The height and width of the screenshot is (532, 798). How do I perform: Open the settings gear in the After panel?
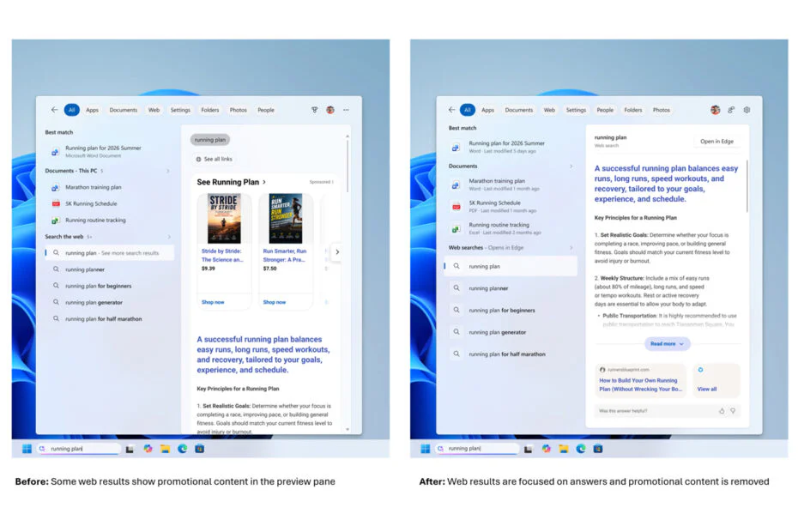[x=747, y=110]
